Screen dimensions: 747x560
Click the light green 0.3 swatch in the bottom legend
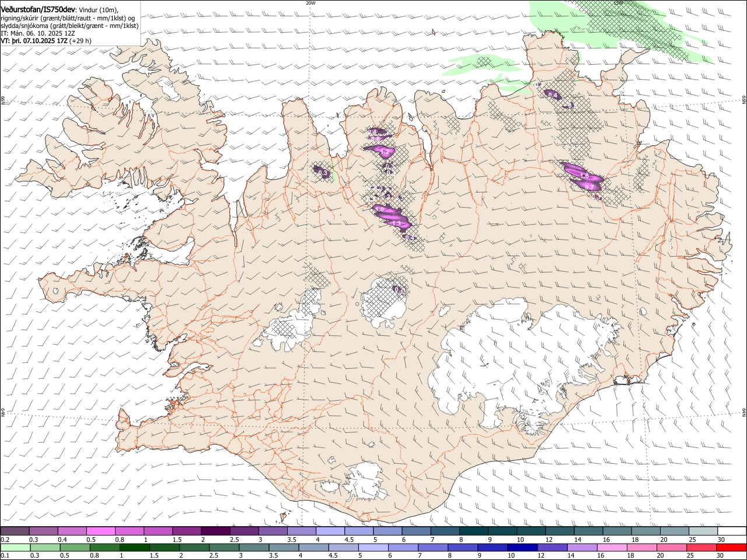44,548
